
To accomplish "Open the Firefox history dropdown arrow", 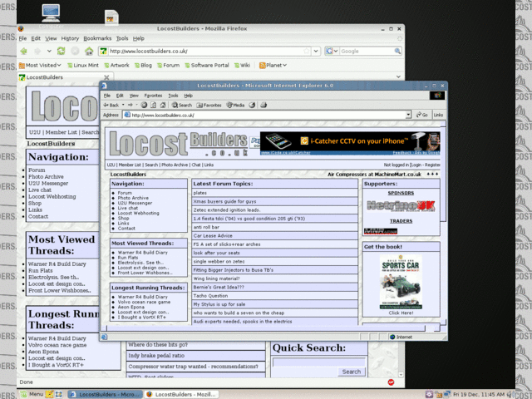I will point(49,52).
